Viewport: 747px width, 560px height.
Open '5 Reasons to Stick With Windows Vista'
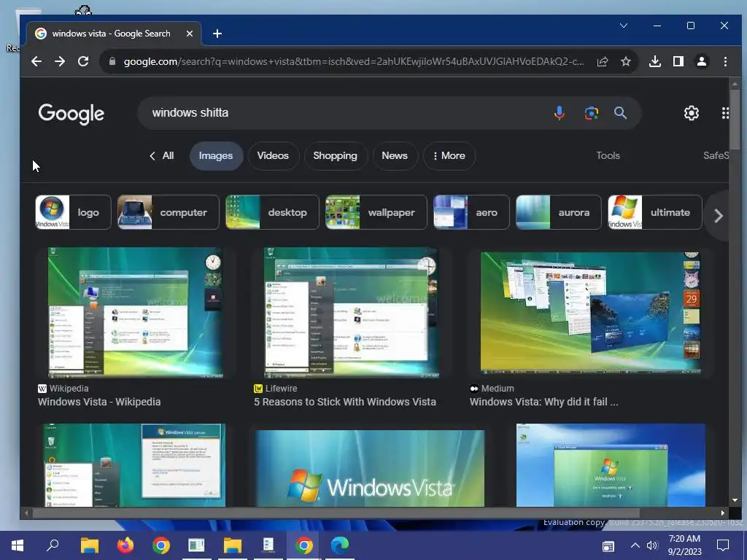click(345, 402)
